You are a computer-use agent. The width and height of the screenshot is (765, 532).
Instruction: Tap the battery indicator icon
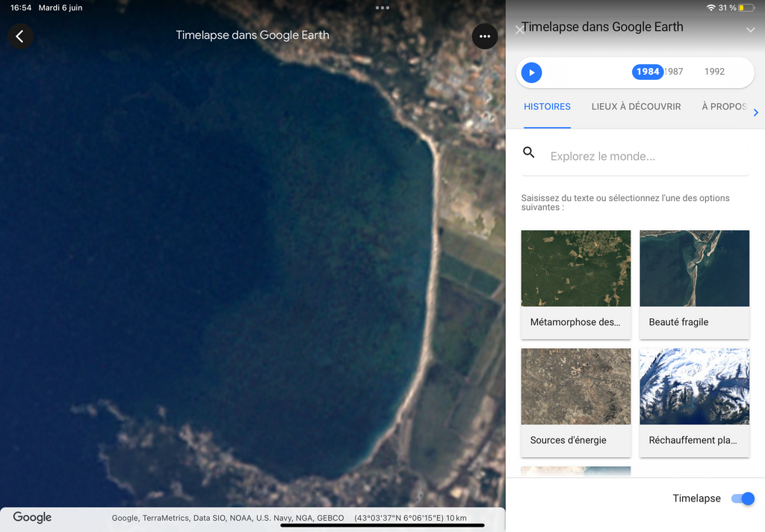coord(746,7)
